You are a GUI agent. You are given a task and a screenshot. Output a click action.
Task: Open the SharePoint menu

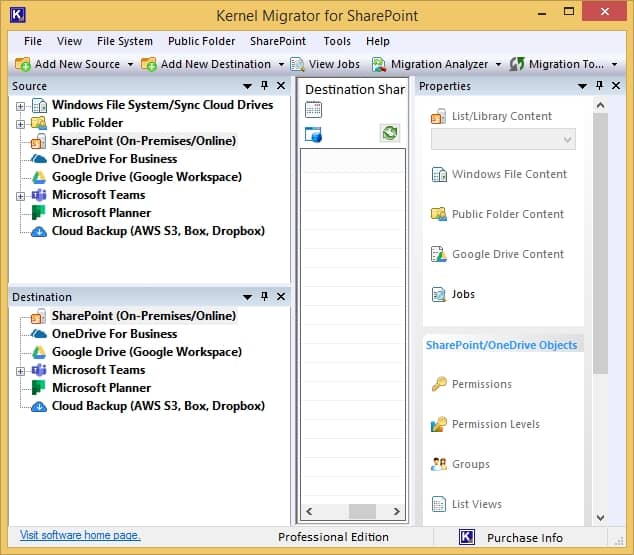(278, 41)
